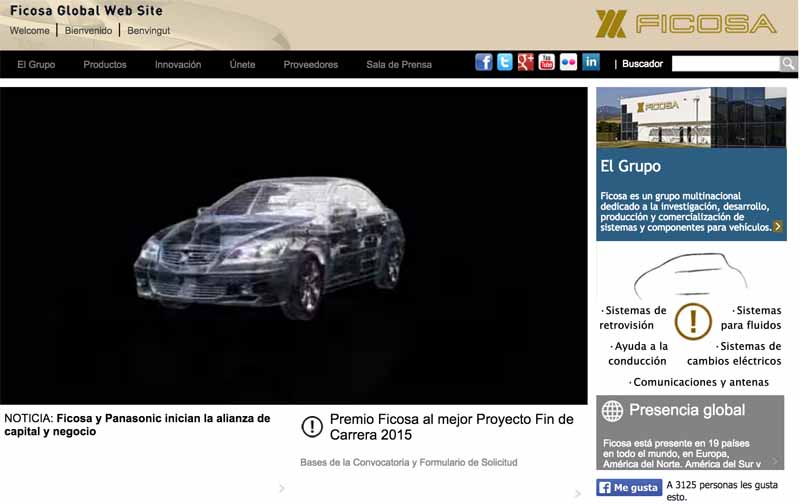Screen dimensions: 800x504
Task: Click the yellow arrow in El Grupo box
Action: 778,226
